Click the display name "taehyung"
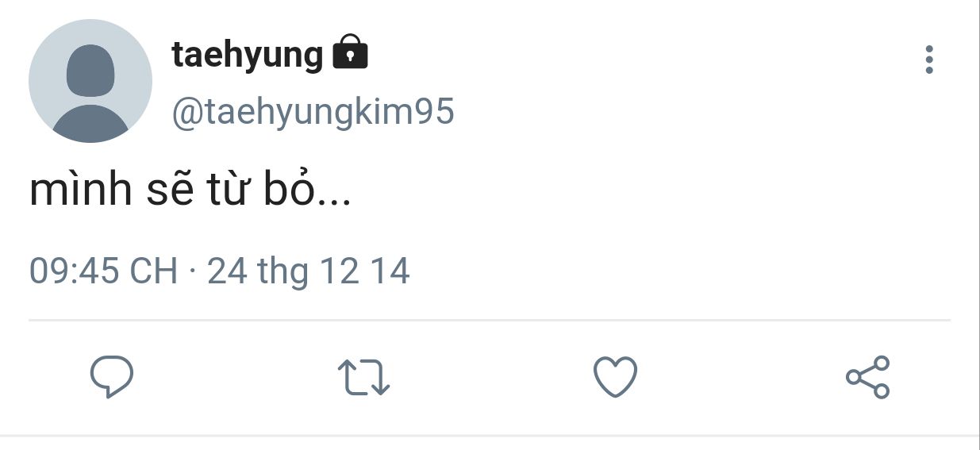The width and height of the screenshot is (980, 450). [248, 56]
